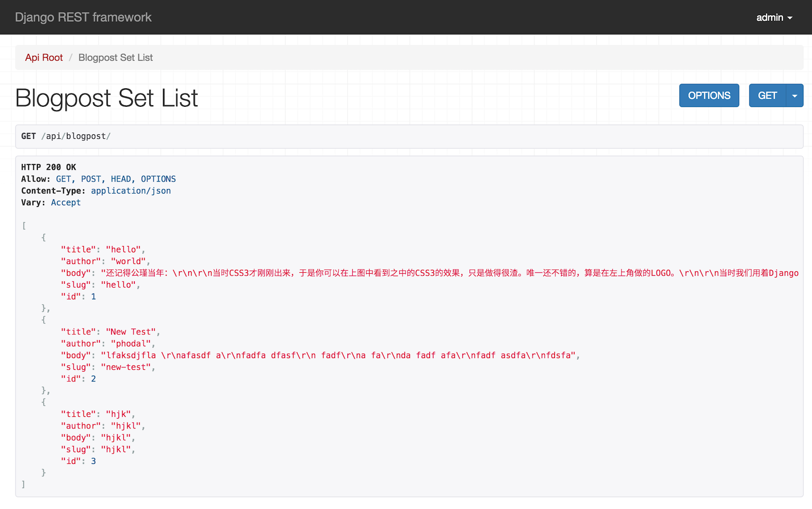Click the HTTP 200 OK status line
The height and width of the screenshot is (509, 812).
click(49, 167)
